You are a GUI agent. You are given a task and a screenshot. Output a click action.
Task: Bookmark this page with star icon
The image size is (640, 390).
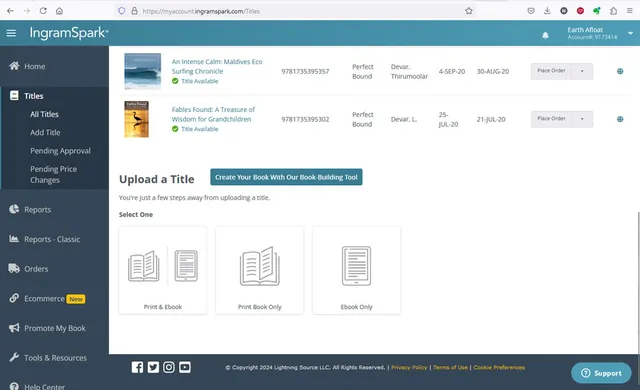(469, 11)
